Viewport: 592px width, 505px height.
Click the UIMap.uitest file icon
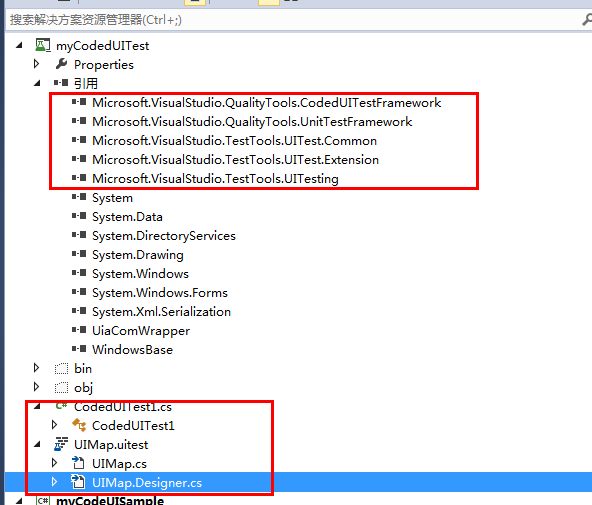(x=61, y=444)
